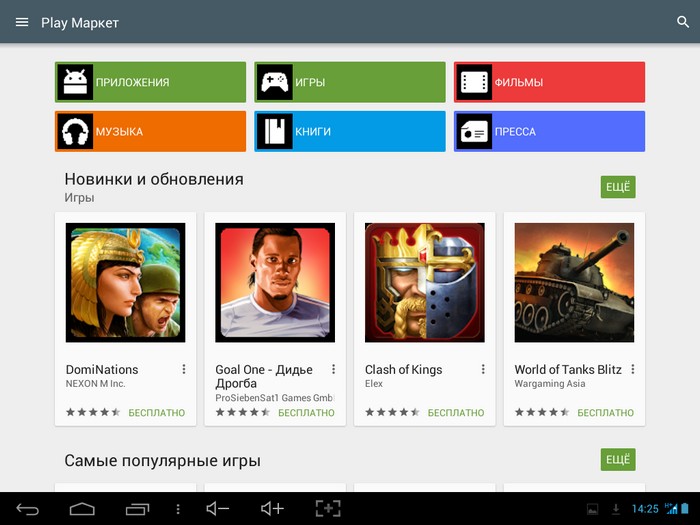Viewport: 700px width, 525px height.
Task: Open the Книги category
Action: click(x=350, y=131)
